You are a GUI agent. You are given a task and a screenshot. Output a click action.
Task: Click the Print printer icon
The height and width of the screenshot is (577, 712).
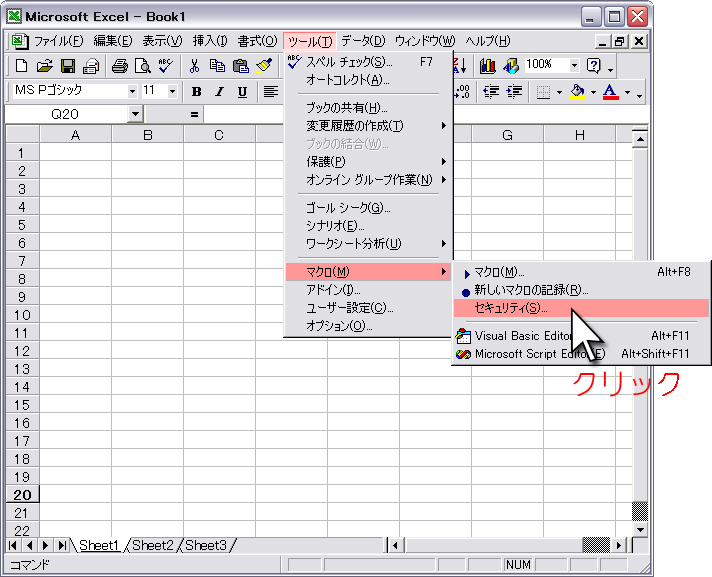click(120, 66)
